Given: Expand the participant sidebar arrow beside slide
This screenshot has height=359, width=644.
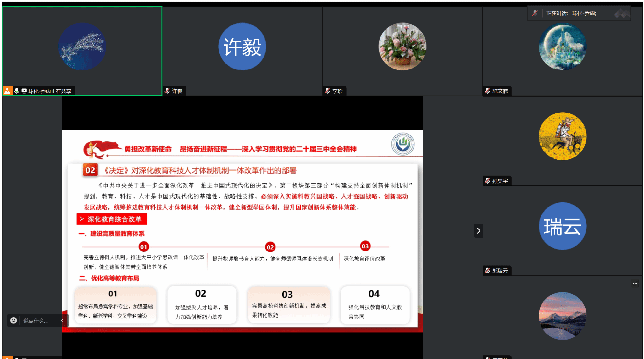Looking at the screenshot, I should pyautogui.click(x=478, y=231).
